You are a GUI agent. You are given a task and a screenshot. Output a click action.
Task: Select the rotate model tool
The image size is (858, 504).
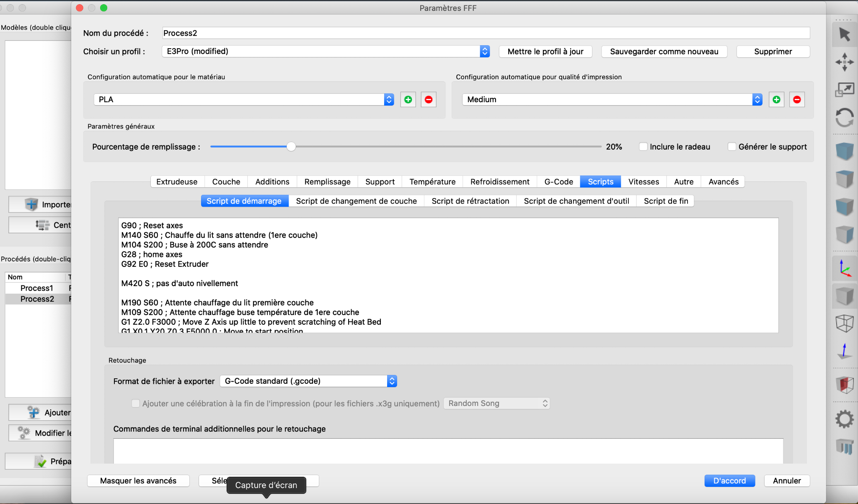click(844, 117)
